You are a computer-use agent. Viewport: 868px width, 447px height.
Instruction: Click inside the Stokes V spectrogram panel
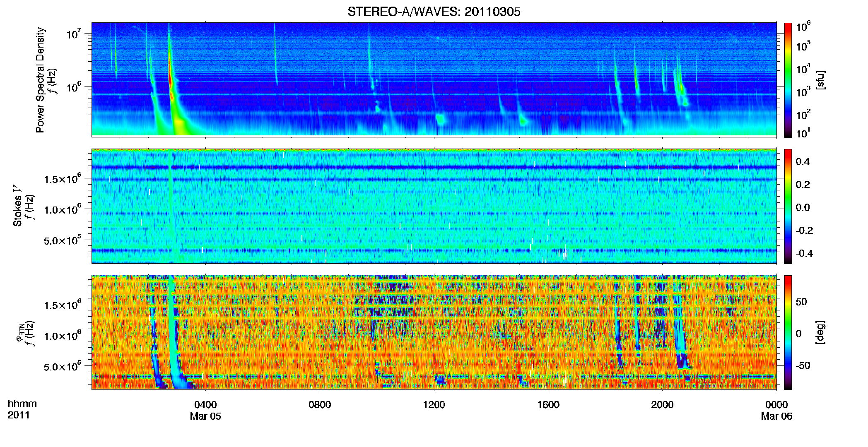(x=434, y=206)
